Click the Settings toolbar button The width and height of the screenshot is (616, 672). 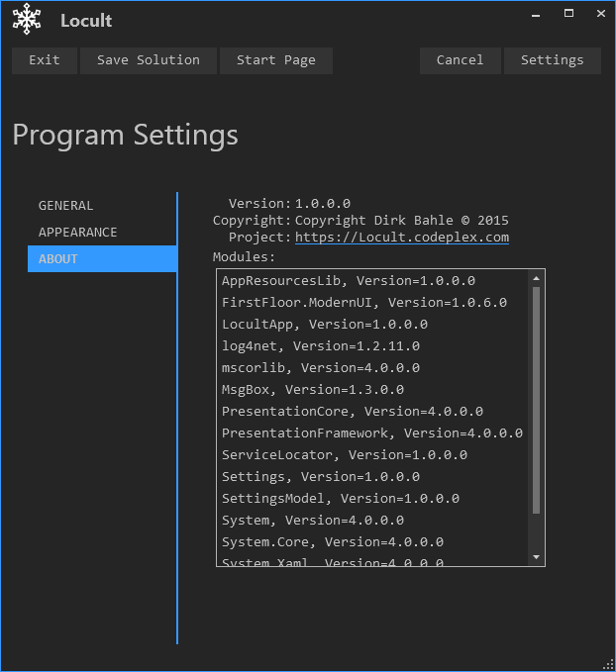[552, 60]
